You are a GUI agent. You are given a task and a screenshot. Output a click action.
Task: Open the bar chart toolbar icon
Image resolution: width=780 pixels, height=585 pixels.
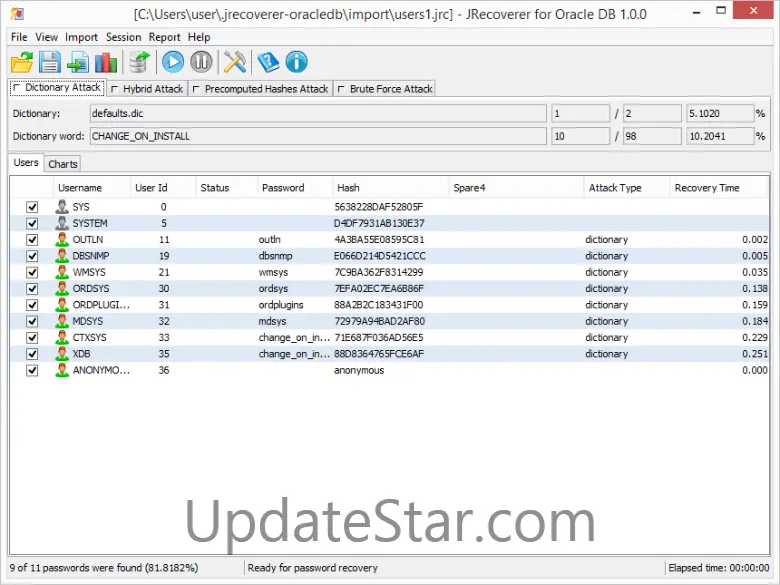tap(106, 62)
